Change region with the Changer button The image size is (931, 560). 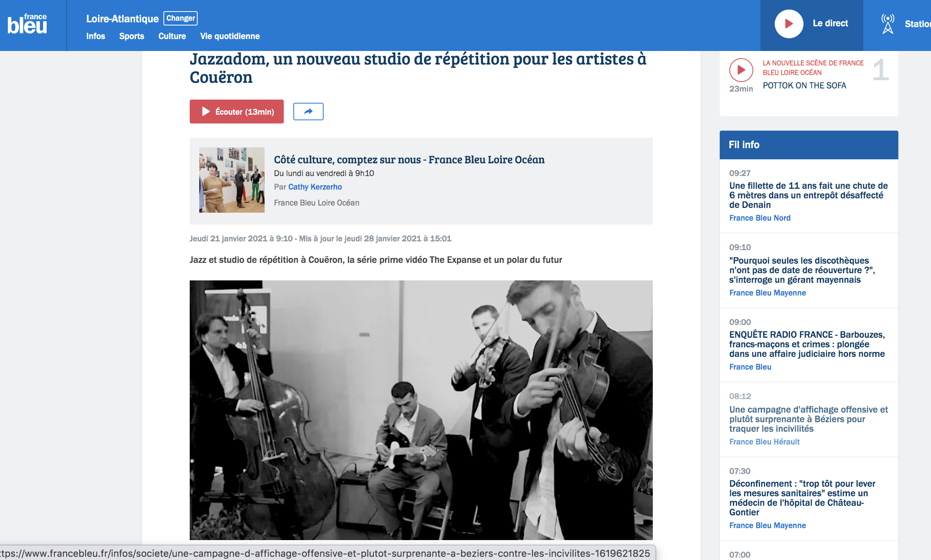[181, 18]
